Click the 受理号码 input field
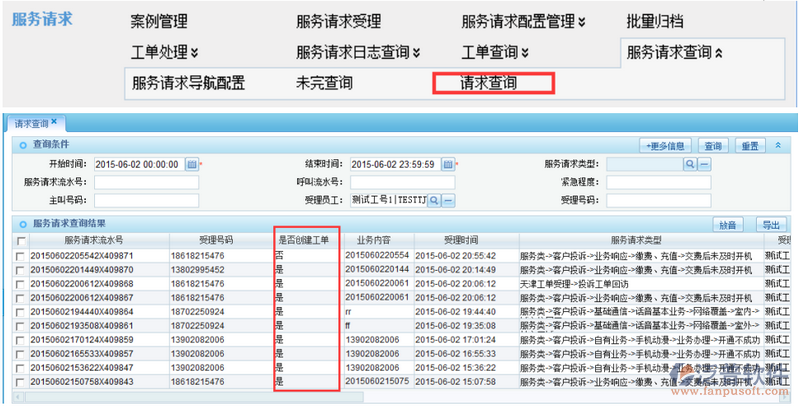This screenshot has height=407, width=799. pos(658,200)
